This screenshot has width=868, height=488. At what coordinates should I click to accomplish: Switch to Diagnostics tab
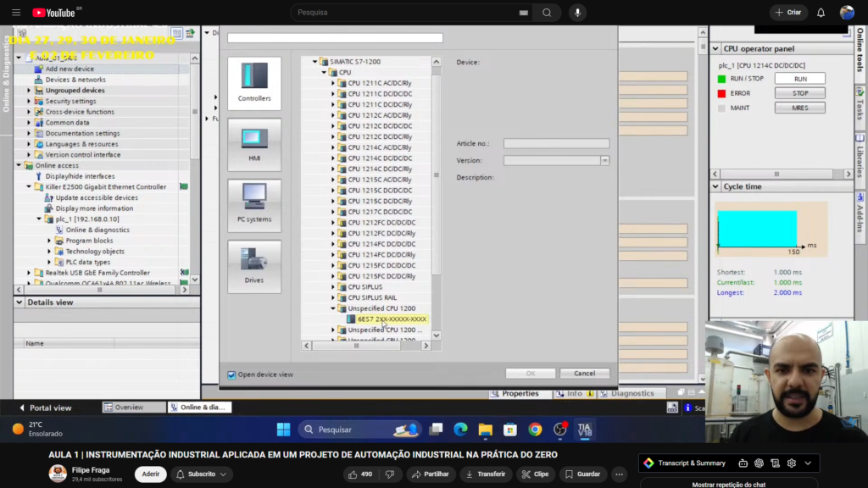click(626, 393)
